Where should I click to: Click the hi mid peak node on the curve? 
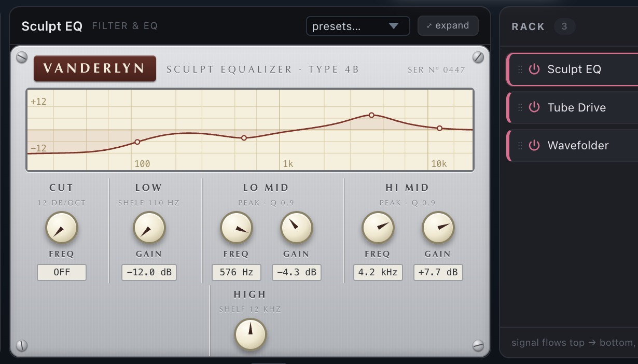click(x=371, y=115)
